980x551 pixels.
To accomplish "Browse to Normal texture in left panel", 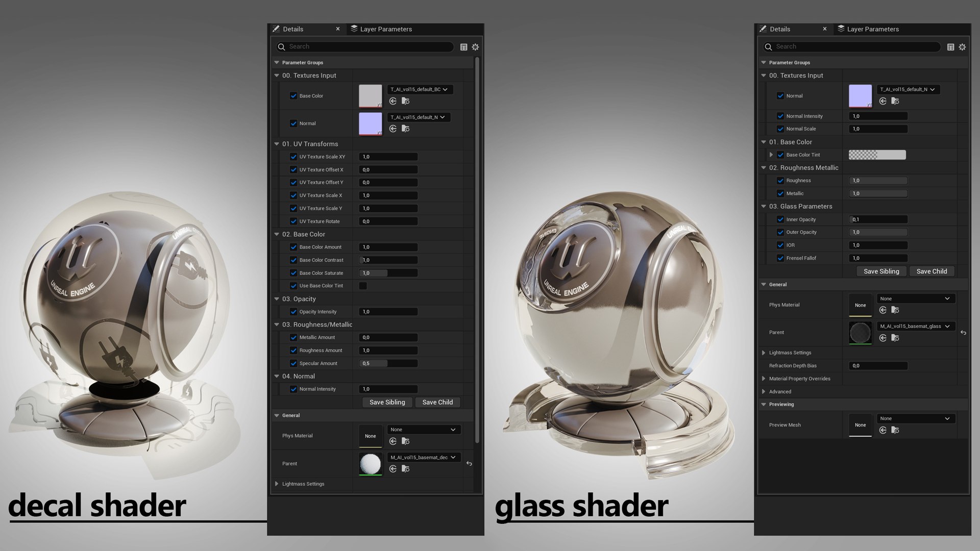I will [x=405, y=129].
